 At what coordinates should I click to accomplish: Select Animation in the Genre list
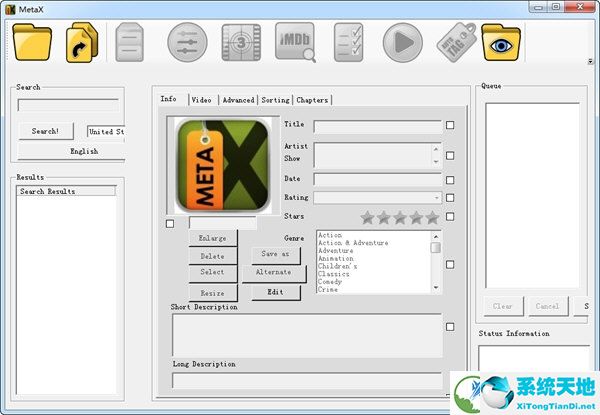pyautogui.click(x=335, y=258)
